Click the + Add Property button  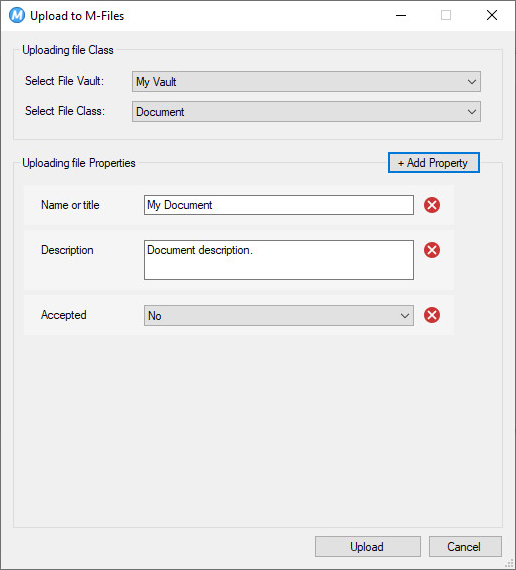(433, 162)
